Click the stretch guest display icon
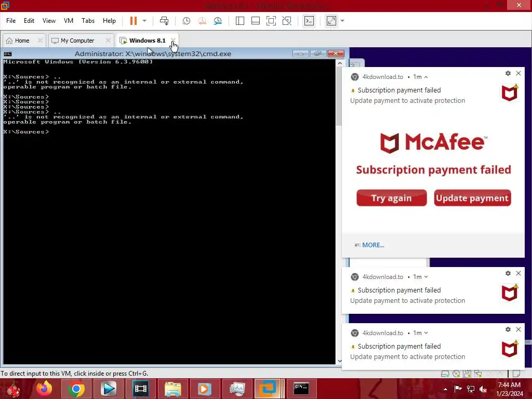 click(x=331, y=21)
